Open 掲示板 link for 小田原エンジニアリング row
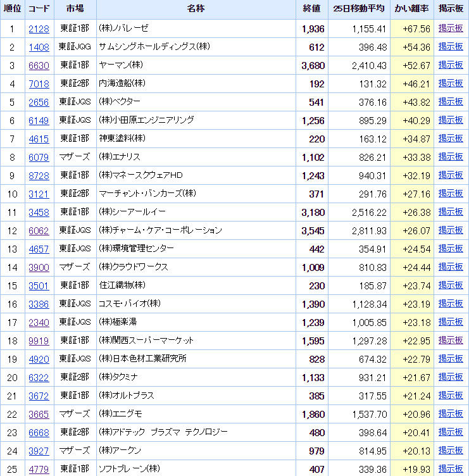469x476 pixels. [451, 120]
